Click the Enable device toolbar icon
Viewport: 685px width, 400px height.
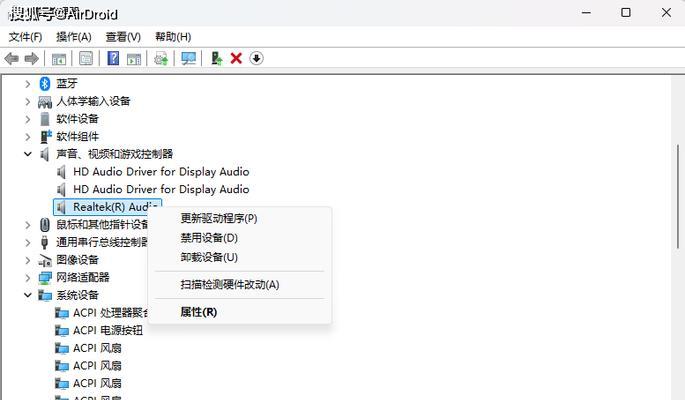[x=217, y=59]
